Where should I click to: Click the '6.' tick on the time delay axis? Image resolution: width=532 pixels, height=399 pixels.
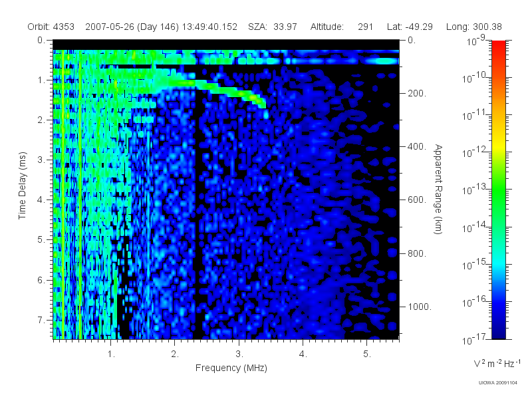[41, 280]
